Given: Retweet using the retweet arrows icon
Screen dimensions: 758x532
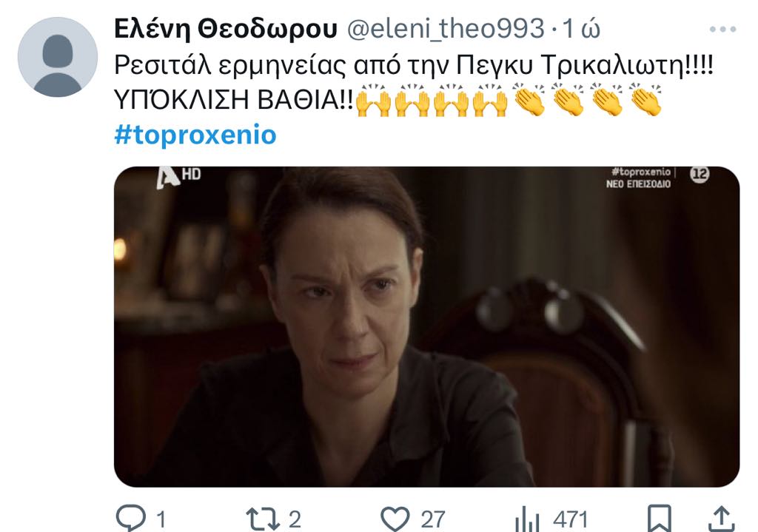Looking at the screenshot, I should tap(263, 519).
